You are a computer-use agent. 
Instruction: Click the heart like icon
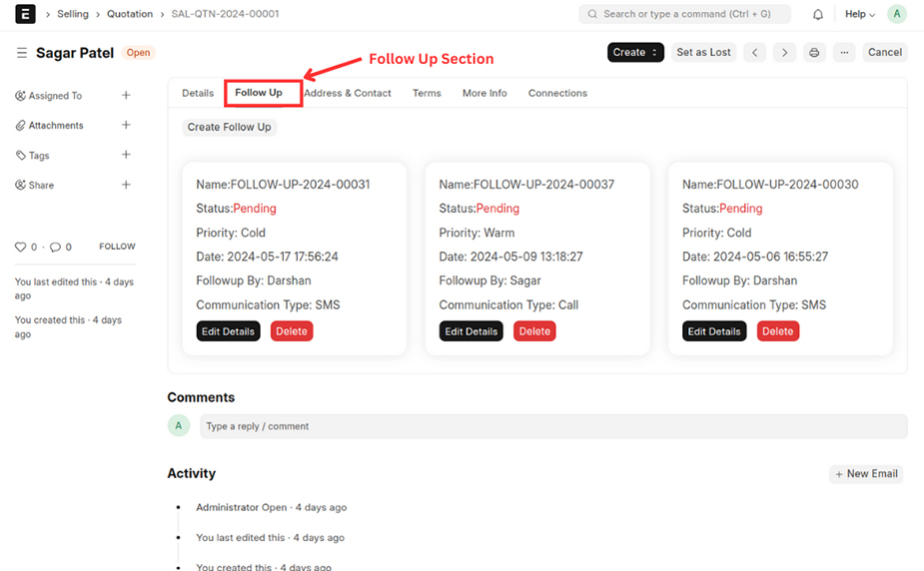20,247
